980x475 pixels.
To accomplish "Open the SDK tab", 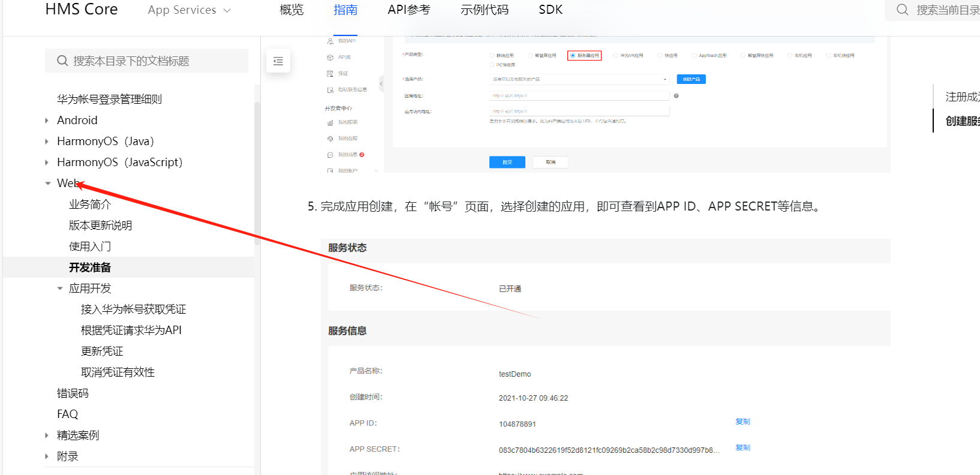I will pos(551,10).
